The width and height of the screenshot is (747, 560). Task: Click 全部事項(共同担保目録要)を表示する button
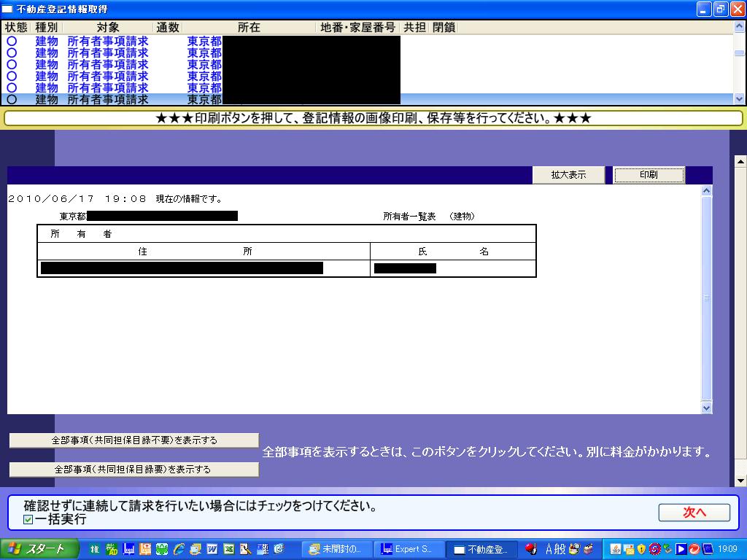pos(134,470)
